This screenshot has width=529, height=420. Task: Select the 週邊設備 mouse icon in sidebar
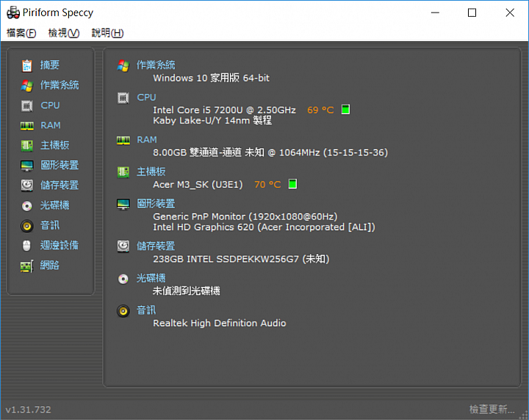point(26,246)
